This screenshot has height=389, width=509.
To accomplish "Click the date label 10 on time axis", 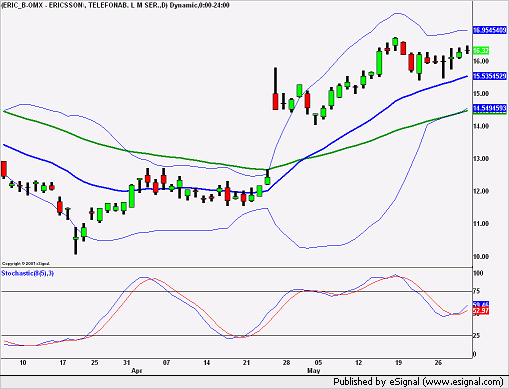I will point(23,363).
